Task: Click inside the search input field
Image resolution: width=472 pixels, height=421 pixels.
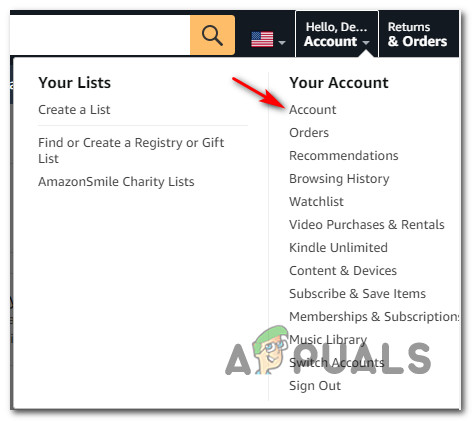Action: (100, 35)
